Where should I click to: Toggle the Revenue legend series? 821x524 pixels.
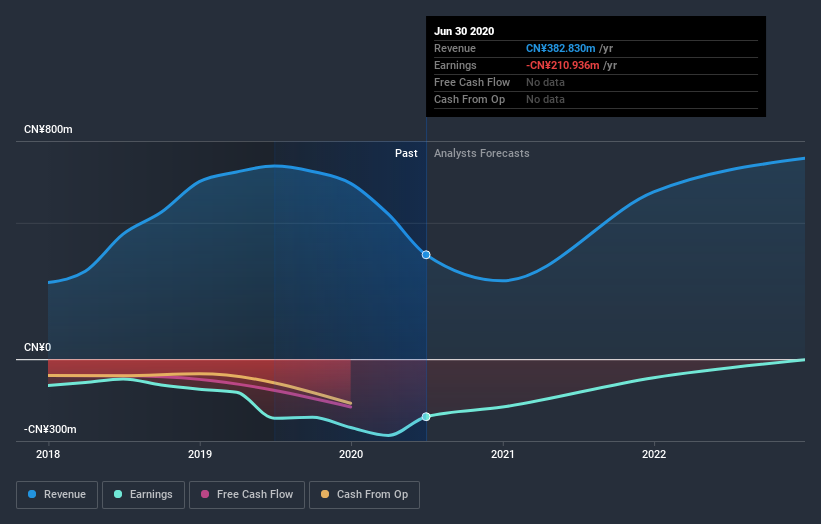pyautogui.click(x=57, y=495)
